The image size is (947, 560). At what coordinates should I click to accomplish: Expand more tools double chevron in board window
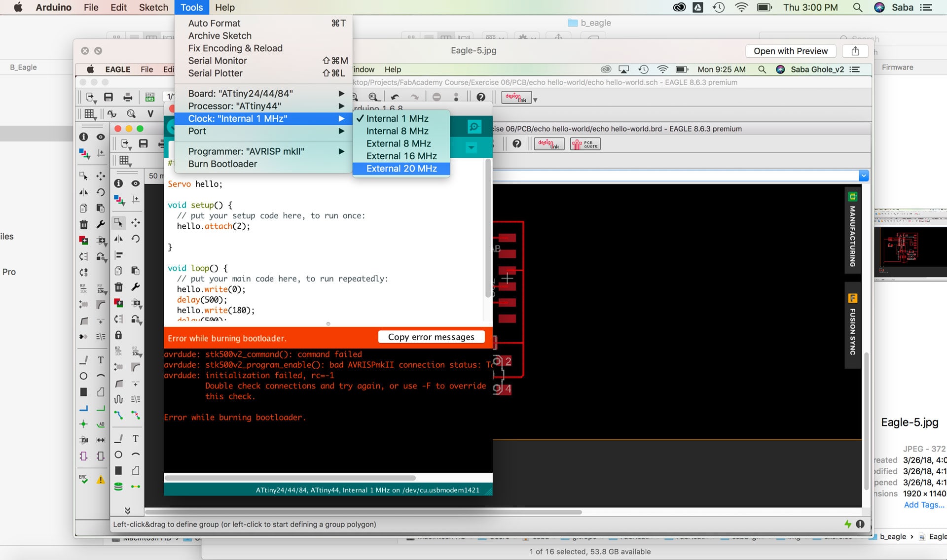click(x=127, y=511)
